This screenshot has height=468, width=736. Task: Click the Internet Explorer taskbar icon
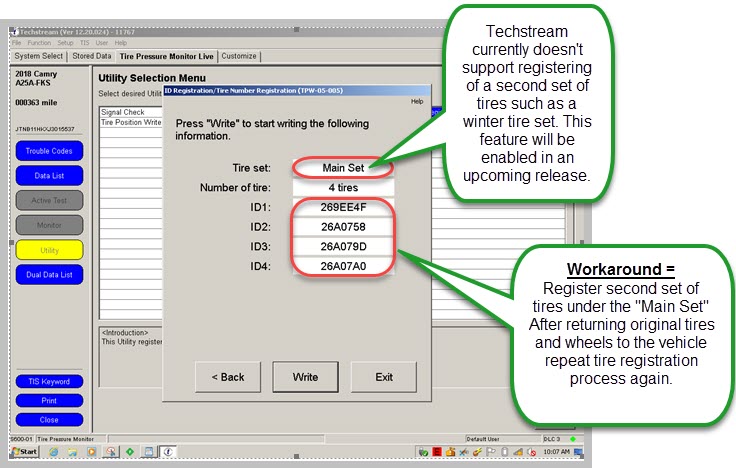pos(53,452)
